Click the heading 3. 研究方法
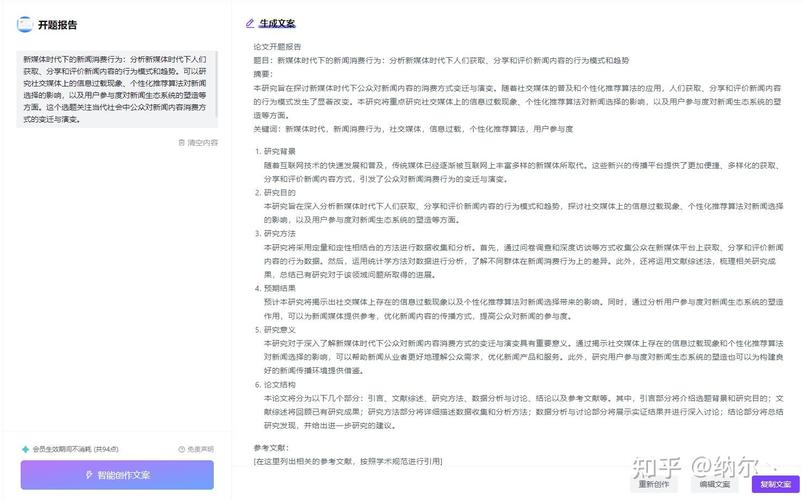The height and width of the screenshot is (500, 803). pyautogui.click(x=275, y=234)
